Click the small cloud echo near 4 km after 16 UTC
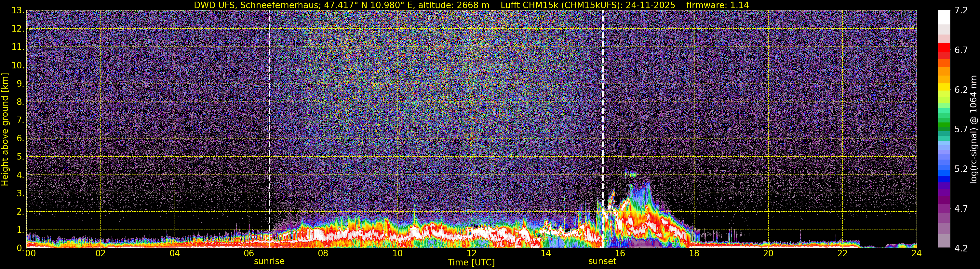This screenshot has height=269, width=980. pos(630,175)
